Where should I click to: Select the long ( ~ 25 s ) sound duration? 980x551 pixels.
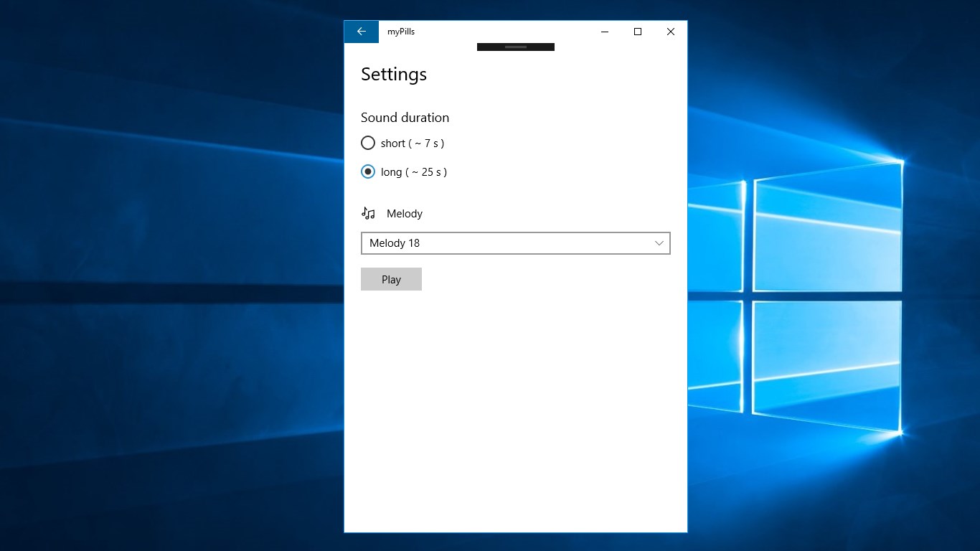(368, 171)
